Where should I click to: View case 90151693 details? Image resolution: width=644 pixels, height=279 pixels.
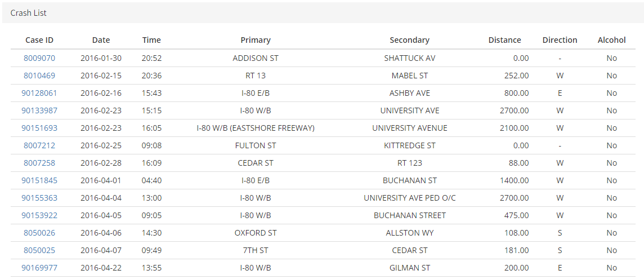tap(39, 128)
